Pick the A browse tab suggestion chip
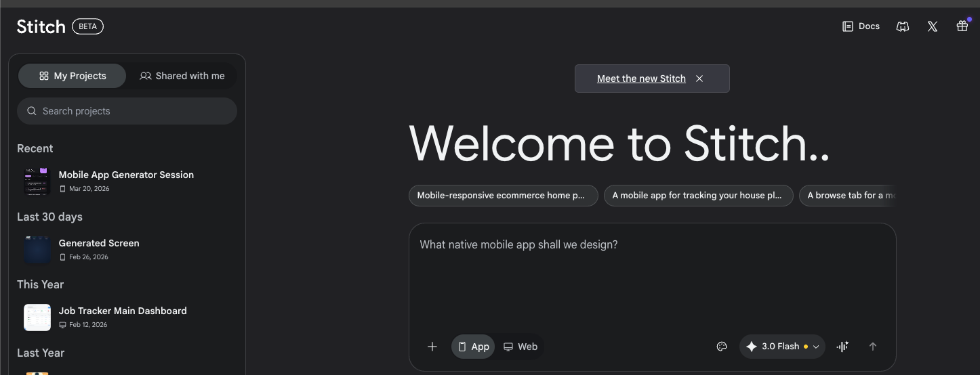This screenshot has height=375, width=980. pyautogui.click(x=847, y=195)
